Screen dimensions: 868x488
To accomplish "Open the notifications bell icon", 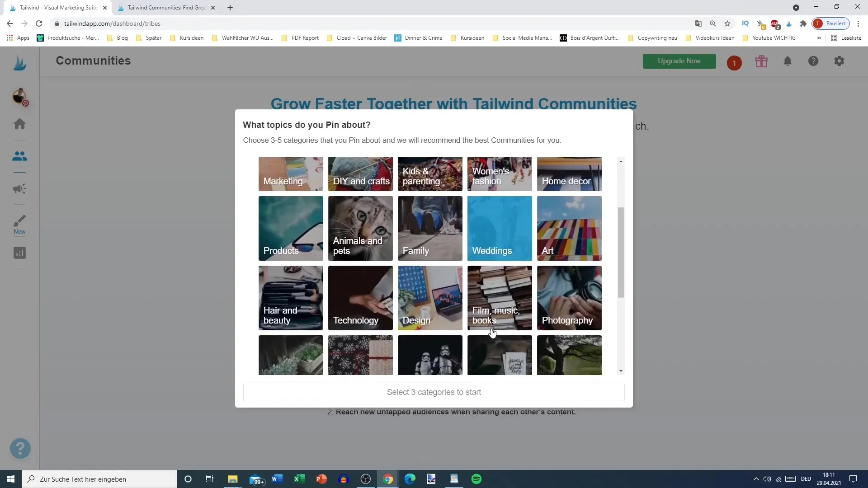I will [788, 61].
